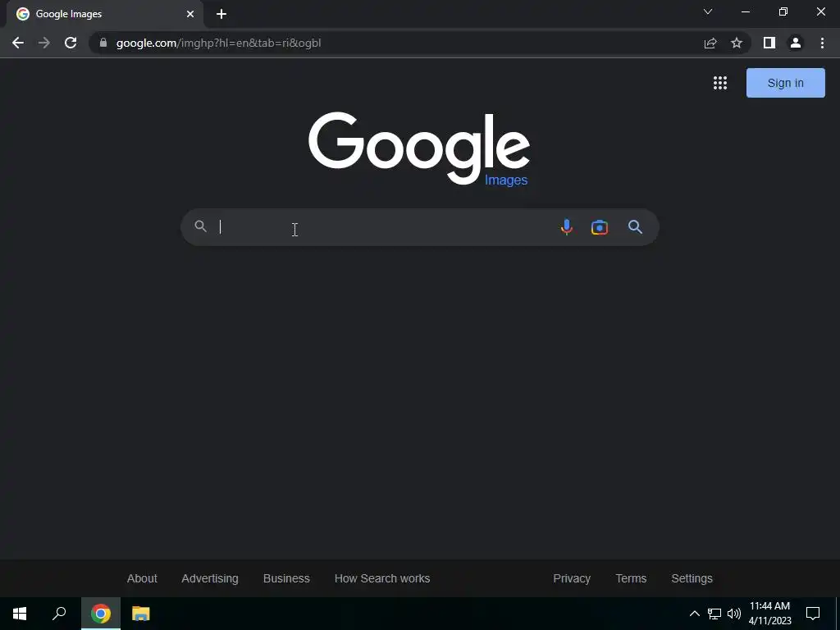
Task: Expand the tab search dropdown
Action: pos(708,11)
